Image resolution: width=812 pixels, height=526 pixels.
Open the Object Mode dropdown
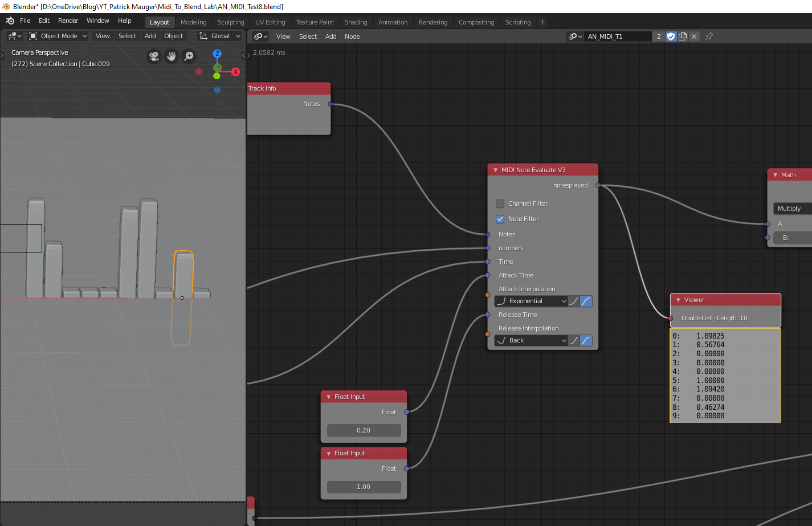(57, 35)
